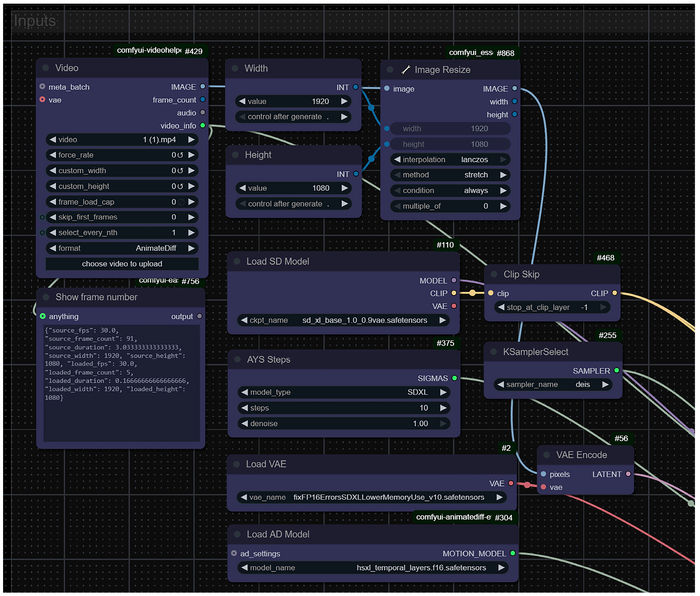The image size is (700, 596).
Task: Click the green video_info output socket
Action: [x=203, y=126]
